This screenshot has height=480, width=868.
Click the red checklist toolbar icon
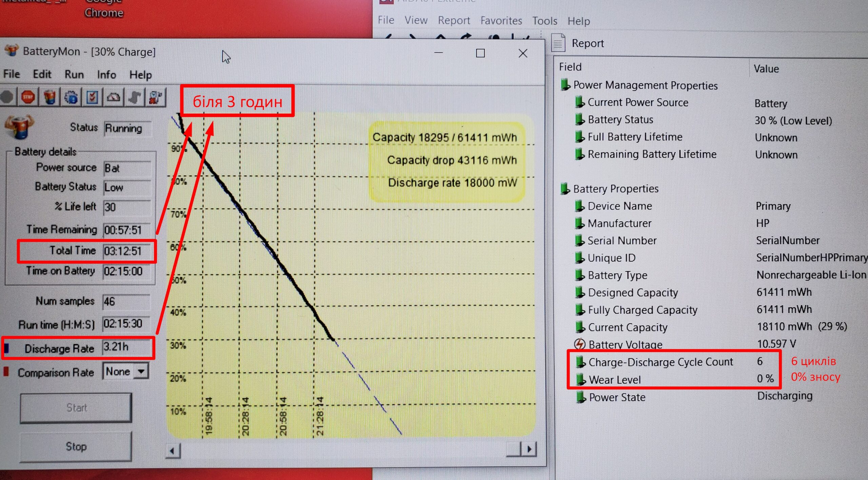[92, 98]
